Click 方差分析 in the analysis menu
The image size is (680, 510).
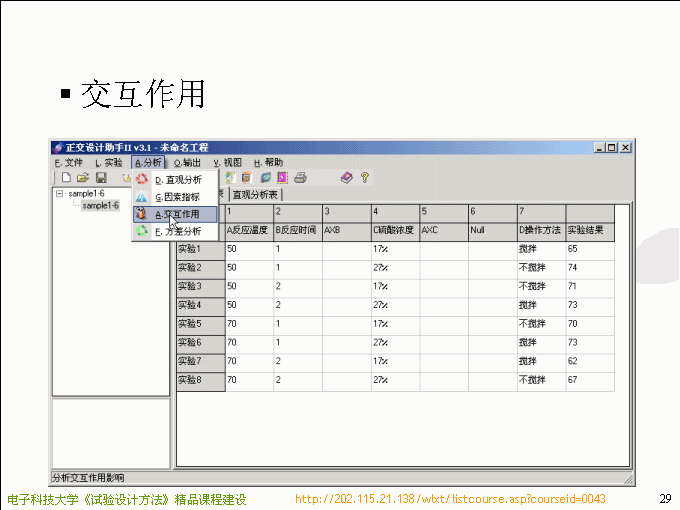[182, 231]
